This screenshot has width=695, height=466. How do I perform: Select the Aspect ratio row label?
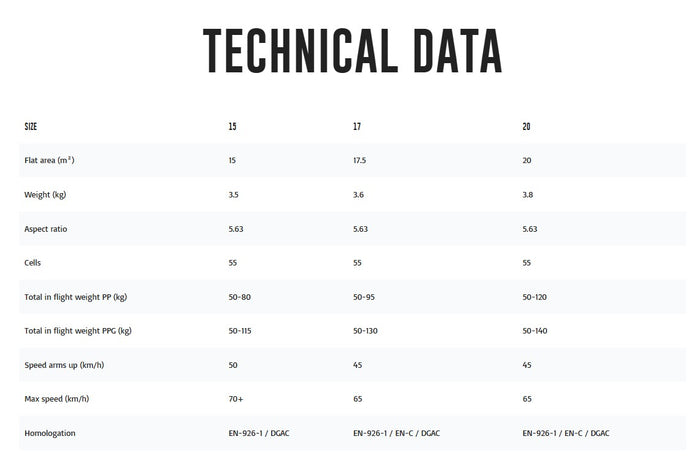click(x=46, y=229)
